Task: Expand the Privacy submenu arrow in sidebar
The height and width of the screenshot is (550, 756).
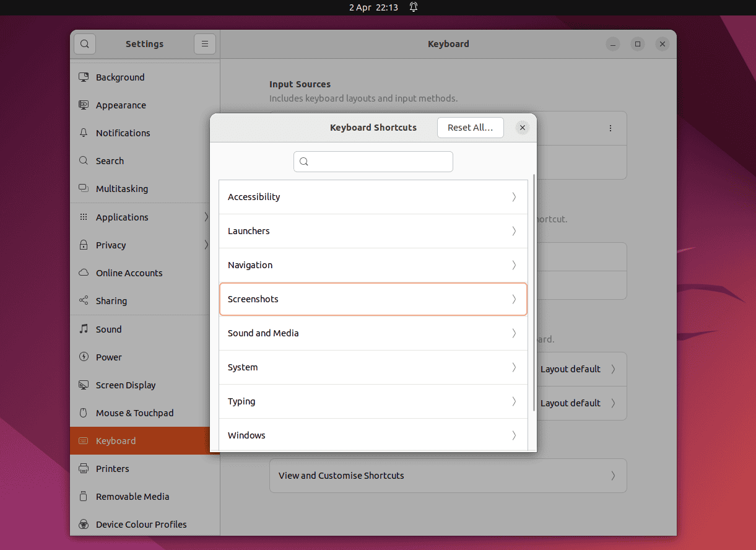Action: point(206,245)
